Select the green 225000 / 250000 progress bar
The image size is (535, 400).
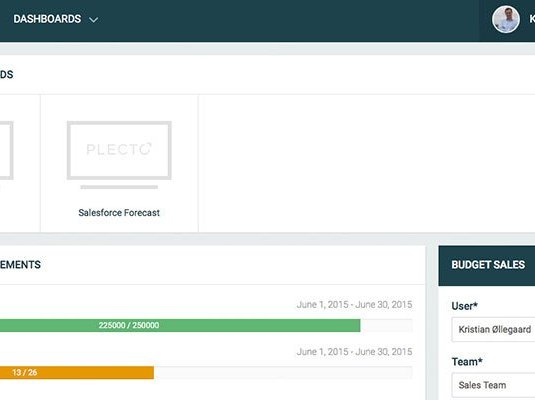coord(180,325)
